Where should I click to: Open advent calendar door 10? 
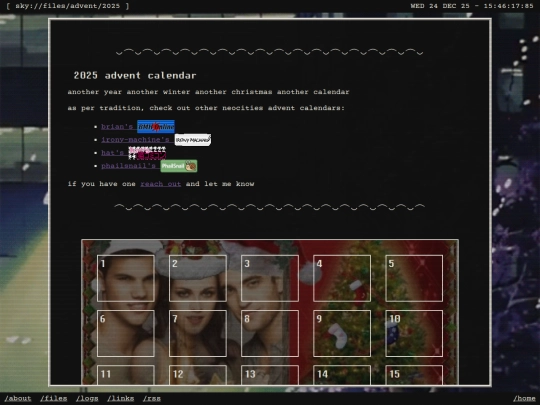tap(414, 333)
